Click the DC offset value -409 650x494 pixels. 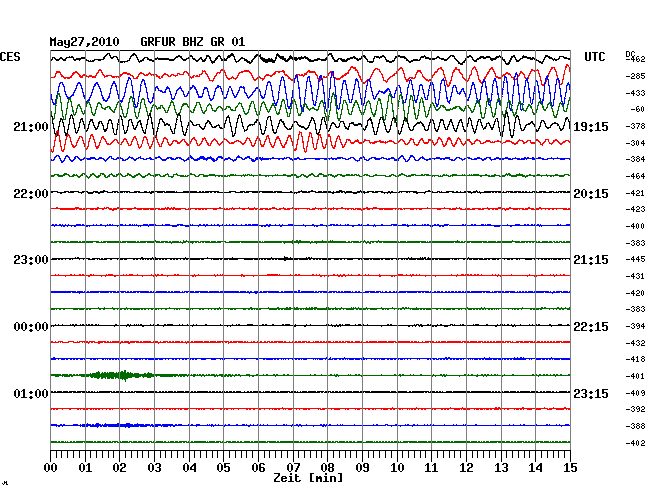click(x=635, y=393)
